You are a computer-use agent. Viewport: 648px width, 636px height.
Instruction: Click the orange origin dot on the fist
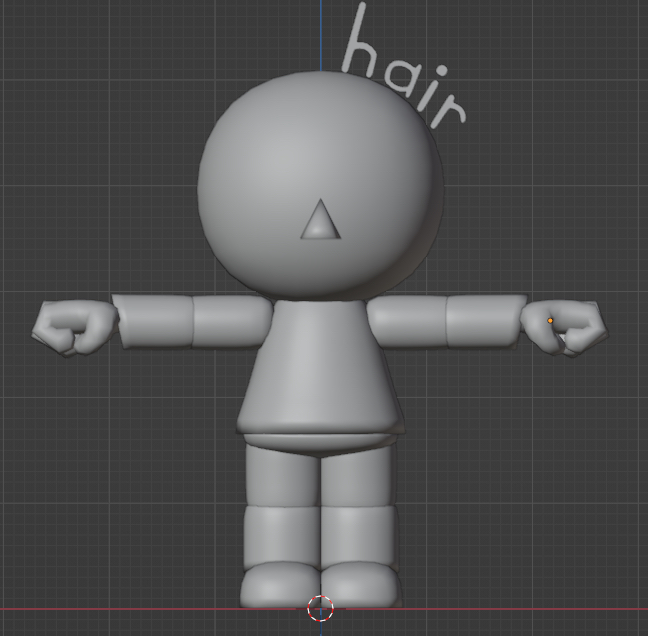(550, 321)
